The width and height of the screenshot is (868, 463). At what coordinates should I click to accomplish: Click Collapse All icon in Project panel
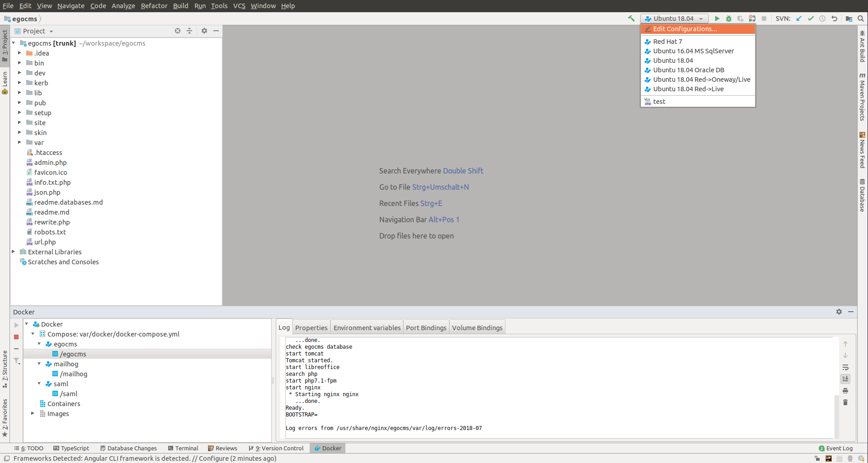pos(189,31)
